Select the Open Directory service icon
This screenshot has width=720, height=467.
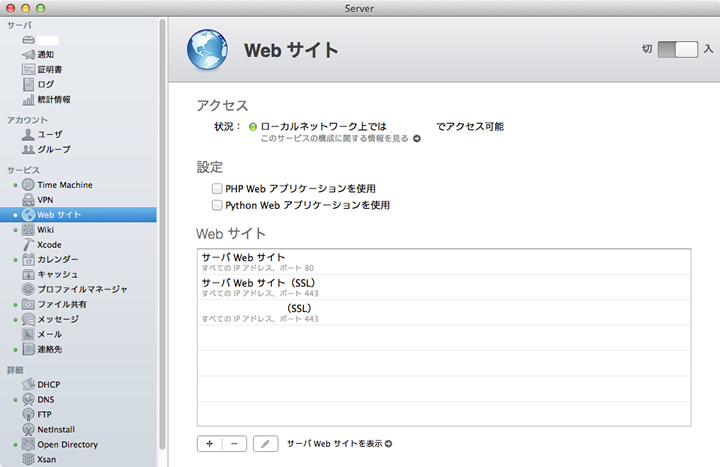pos(28,444)
